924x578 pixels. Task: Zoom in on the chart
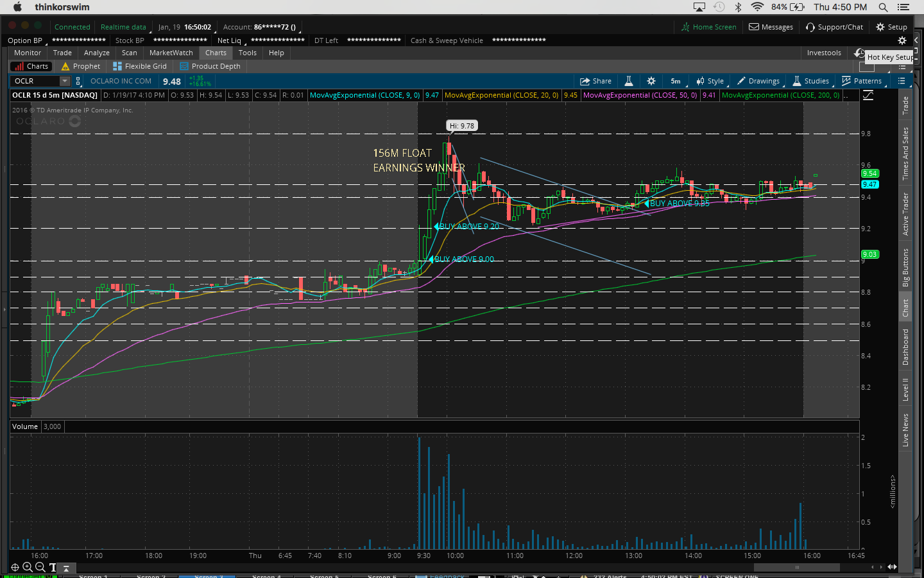tap(28, 567)
